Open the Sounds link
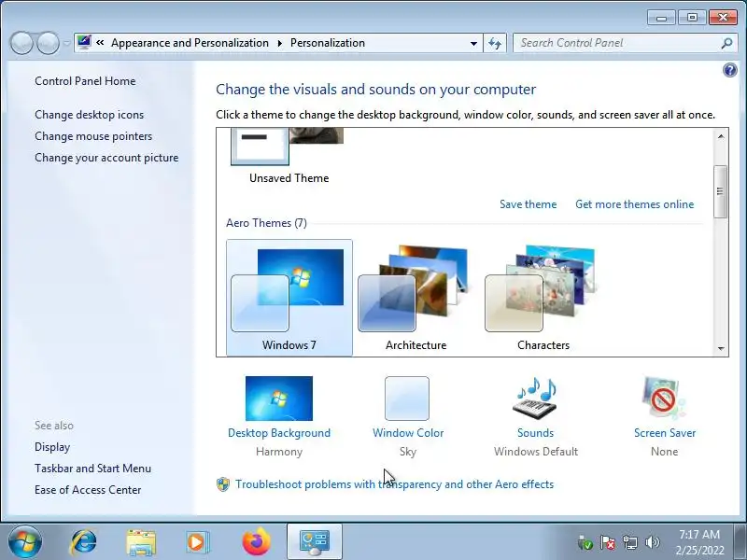Image resolution: width=747 pixels, height=560 pixels. point(535,433)
